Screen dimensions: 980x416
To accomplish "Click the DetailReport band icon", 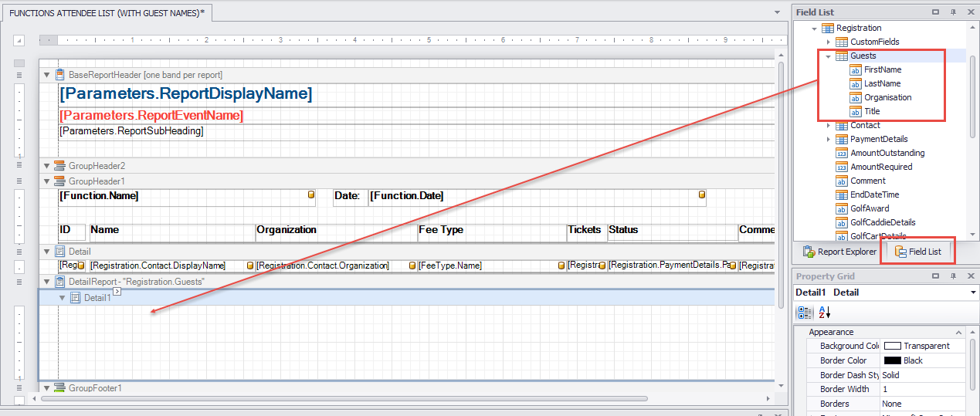I will coord(59,282).
